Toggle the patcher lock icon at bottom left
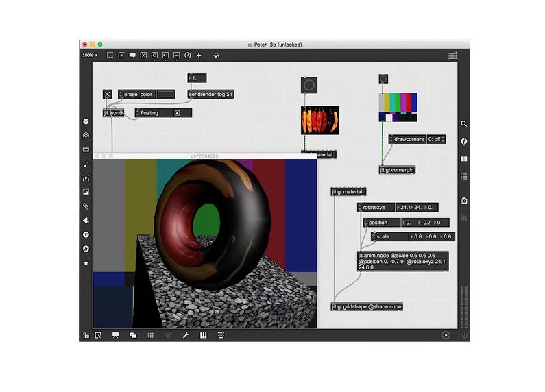Image resolution: width=545 pixels, height=392 pixels. click(86, 335)
